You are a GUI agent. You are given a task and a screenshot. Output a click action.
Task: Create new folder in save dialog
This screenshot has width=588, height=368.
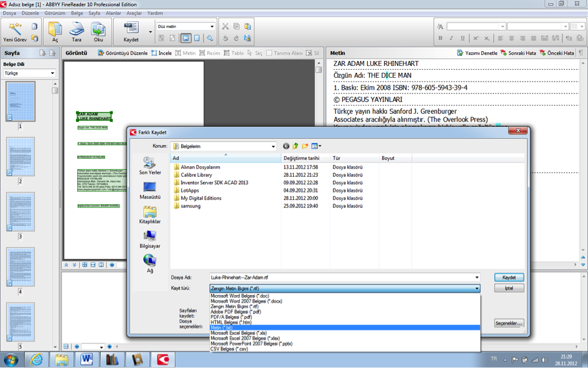[x=305, y=146]
